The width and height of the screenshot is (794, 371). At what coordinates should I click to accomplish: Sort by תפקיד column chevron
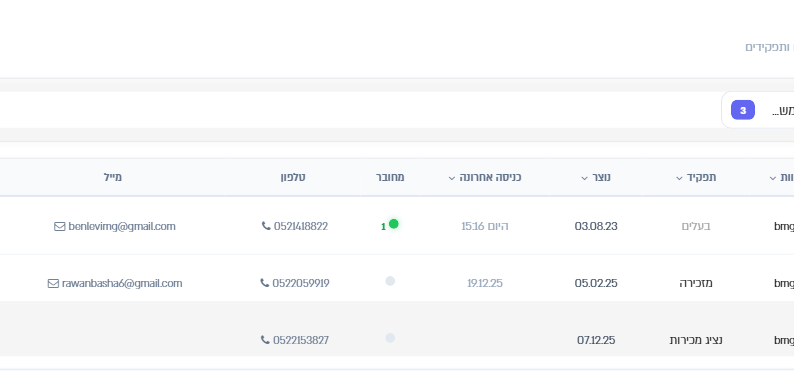click(679, 178)
